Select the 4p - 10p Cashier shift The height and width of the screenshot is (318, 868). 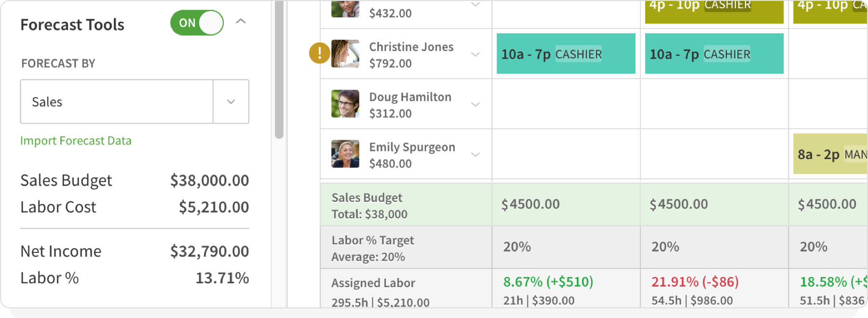(x=714, y=12)
